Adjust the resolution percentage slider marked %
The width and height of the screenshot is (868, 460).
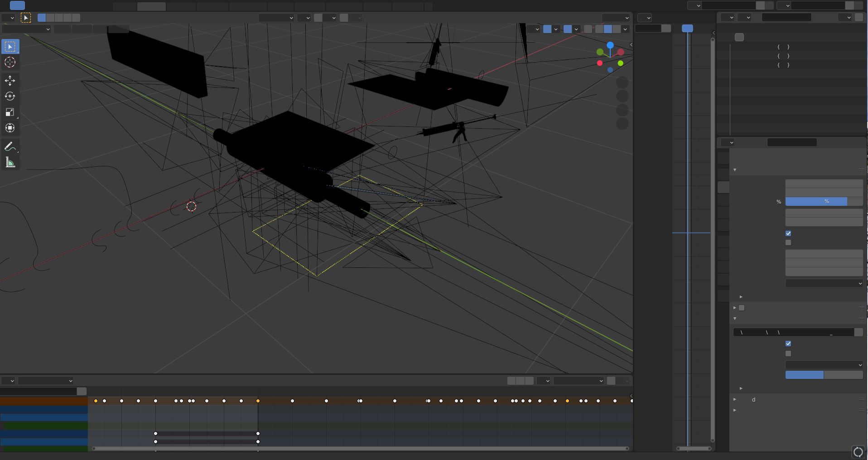click(824, 202)
